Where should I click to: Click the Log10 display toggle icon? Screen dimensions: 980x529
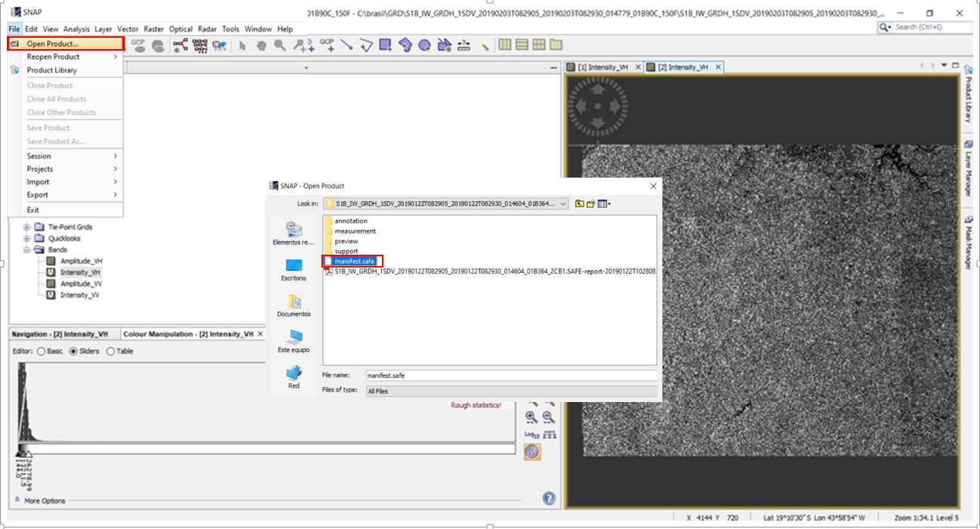point(531,434)
